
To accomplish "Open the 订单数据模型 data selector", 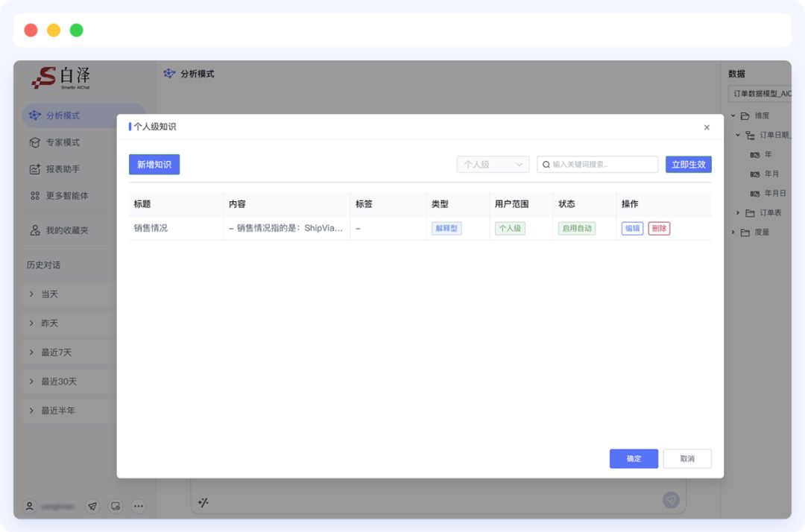I will [x=760, y=93].
